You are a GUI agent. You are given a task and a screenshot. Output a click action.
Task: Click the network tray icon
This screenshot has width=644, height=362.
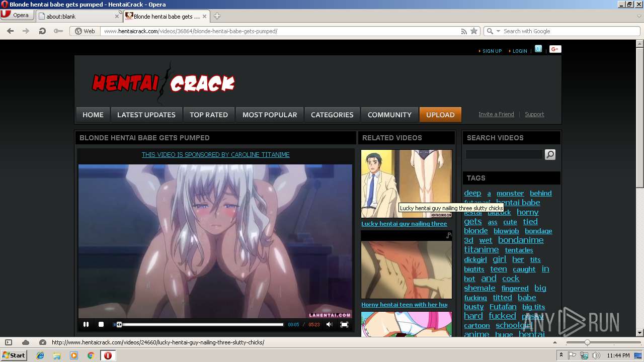(584, 355)
